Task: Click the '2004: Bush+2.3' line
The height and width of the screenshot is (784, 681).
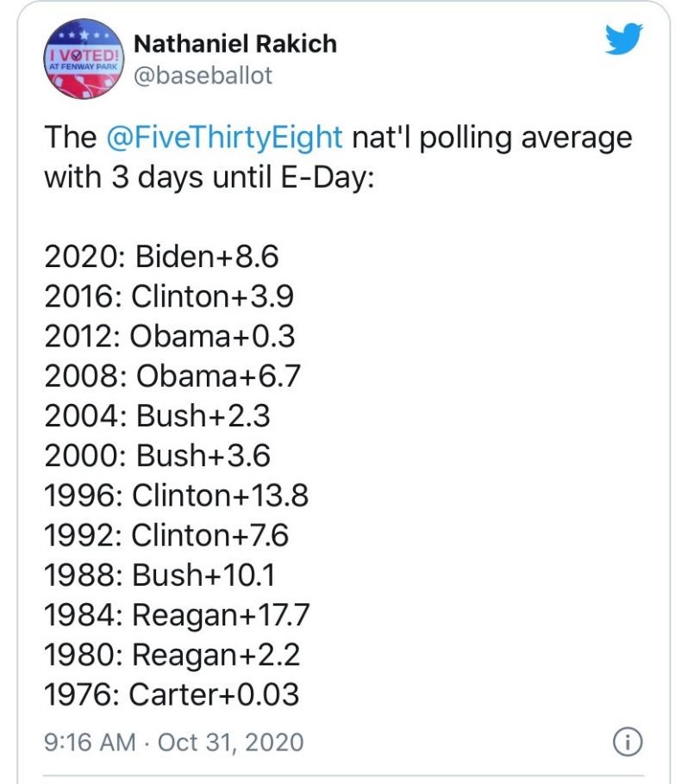Action: pos(157,417)
